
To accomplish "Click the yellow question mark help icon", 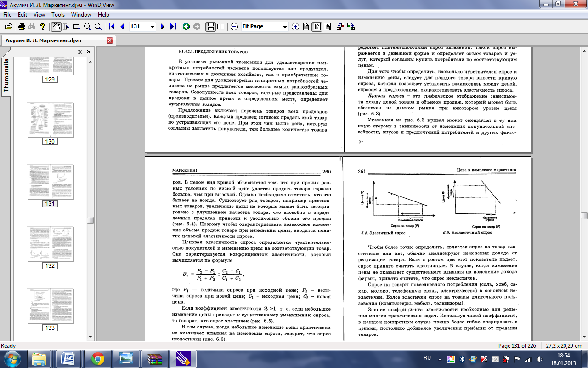I will coord(43,27).
